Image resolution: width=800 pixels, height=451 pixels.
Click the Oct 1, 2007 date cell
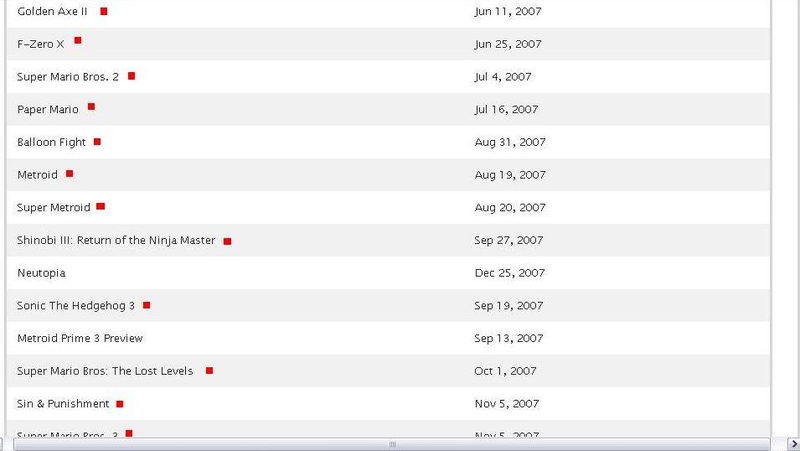pyautogui.click(x=505, y=371)
